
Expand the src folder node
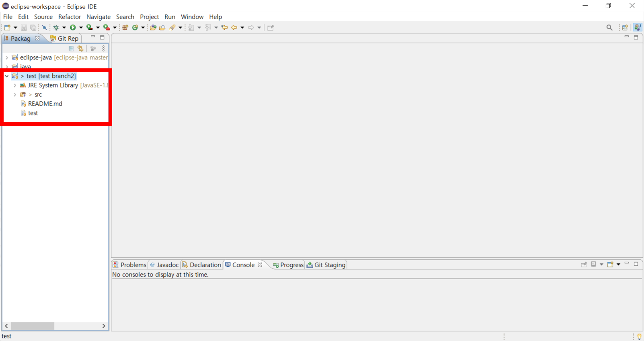pos(15,94)
